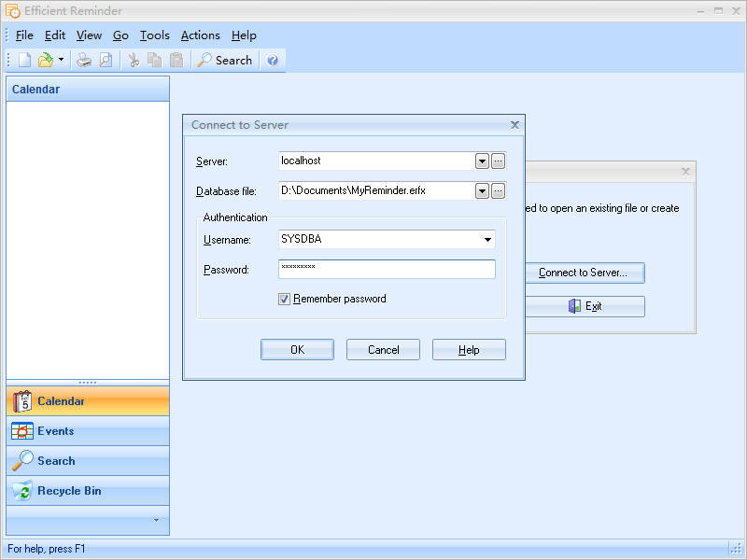Click the Open folder toolbar icon
This screenshot has width=747, height=560.
(46, 60)
